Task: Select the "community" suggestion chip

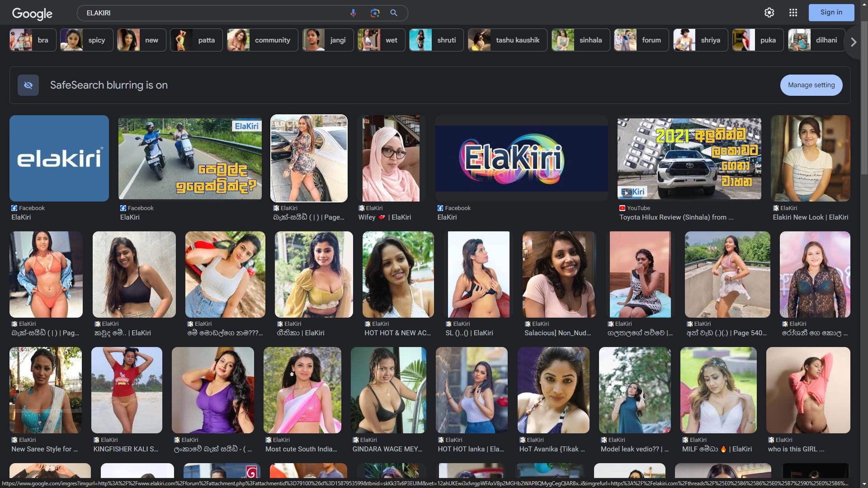Action: tap(262, 40)
